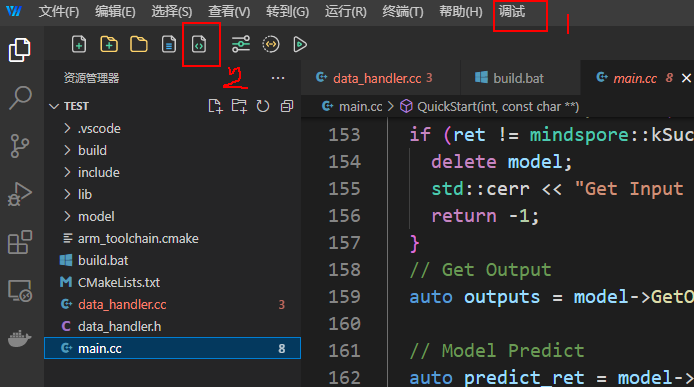Switch to the build.bat editor tab
694x387 pixels.
pyautogui.click(x=520, y=78)
